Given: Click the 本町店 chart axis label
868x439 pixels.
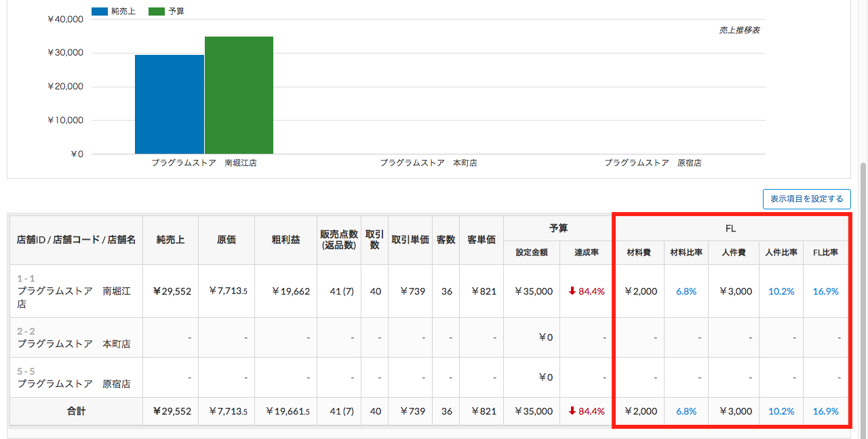Looking at the screenshot, I should (x=429, y=163).
